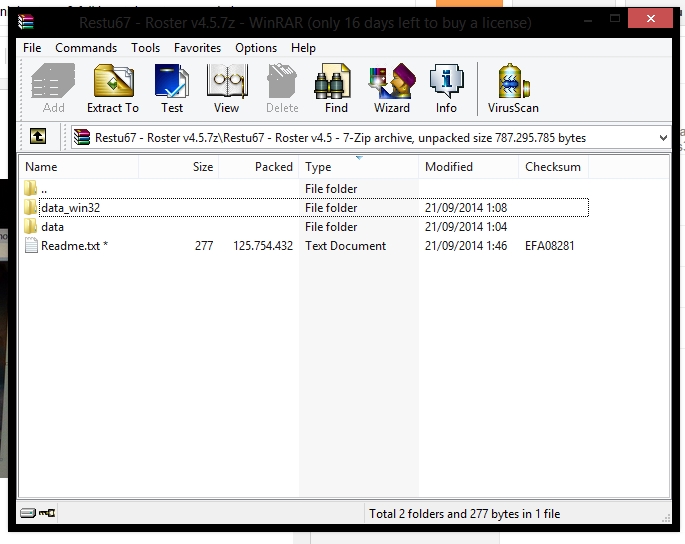685x544 pixels.
Task: Click the 21/09/2014 1:04 modified date
Action: [466, 227]
